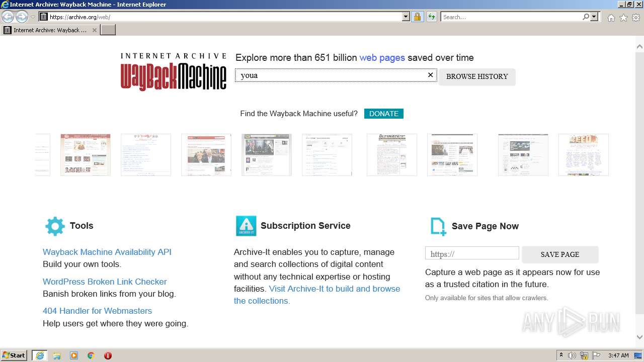Open the Tools gear icon in browser

click(x=636, y=18)
